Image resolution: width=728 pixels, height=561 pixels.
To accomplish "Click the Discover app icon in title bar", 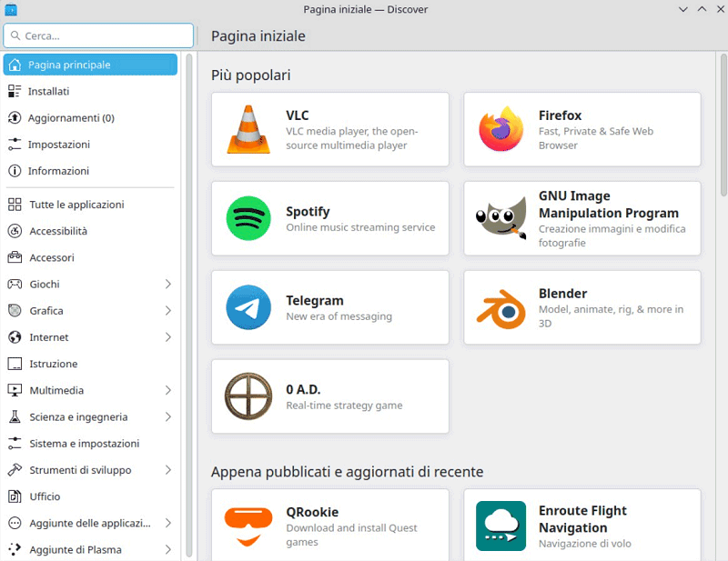I will pos(11,9).
